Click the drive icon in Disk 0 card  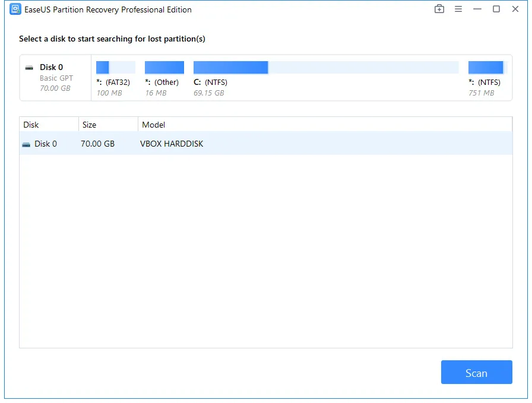tap(29, 68)
